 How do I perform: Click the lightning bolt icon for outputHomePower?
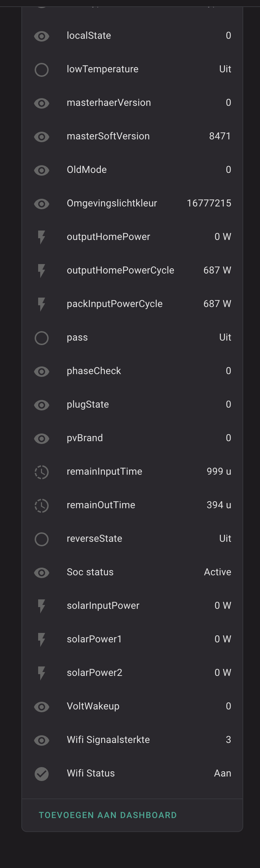click(x=42, y=237)
